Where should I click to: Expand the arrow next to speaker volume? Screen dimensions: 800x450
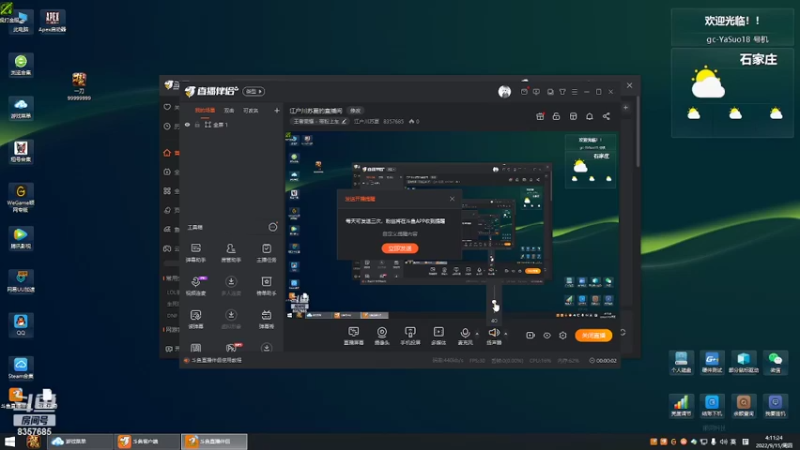pos(506,334)
